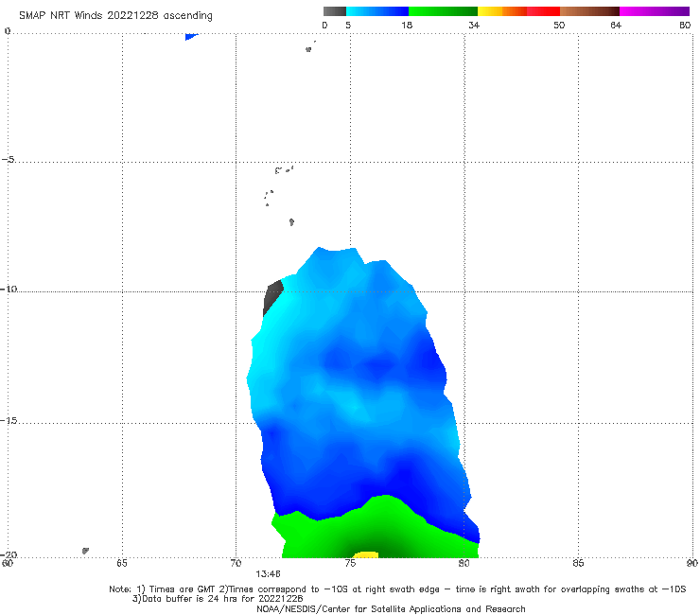Click the latitude label "-15"
This screenshot has width=700, height=615.
pyautogui.click(x=9, y=420)
